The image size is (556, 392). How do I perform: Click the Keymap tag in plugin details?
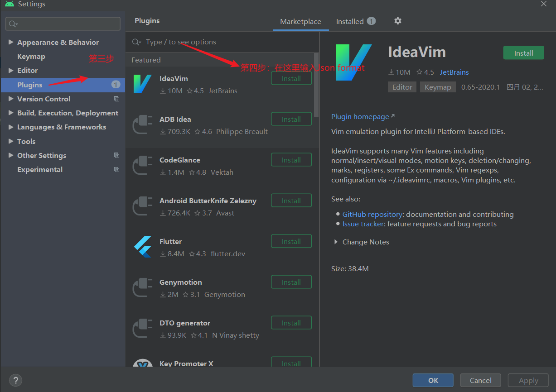pyautogui.click(x=438, y=87)
